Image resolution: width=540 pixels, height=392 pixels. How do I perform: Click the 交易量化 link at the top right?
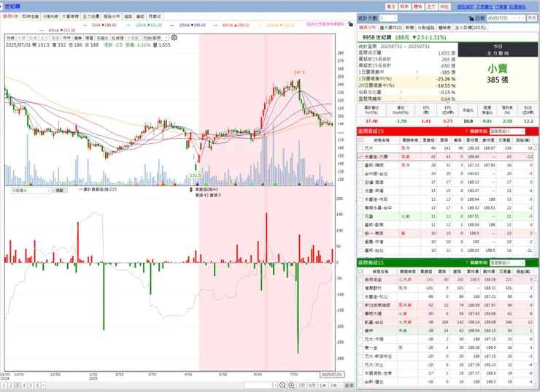(485, 7)
